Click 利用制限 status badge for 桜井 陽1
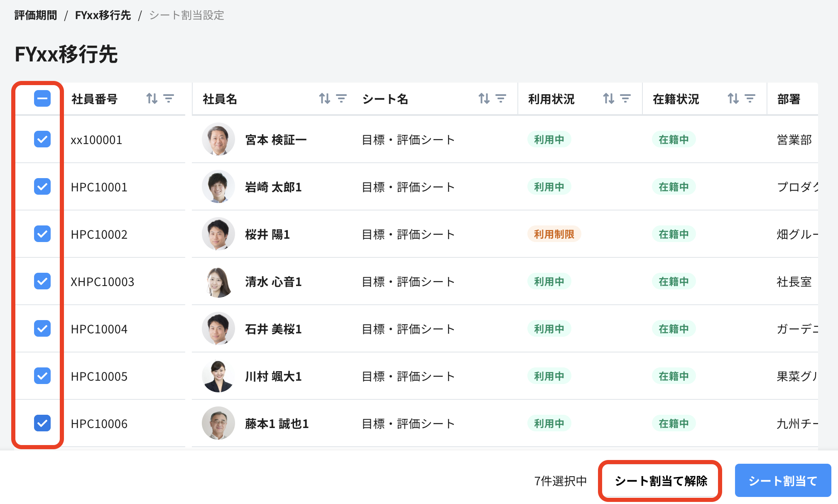The image size is (838, 504). [x=554, y=234]
